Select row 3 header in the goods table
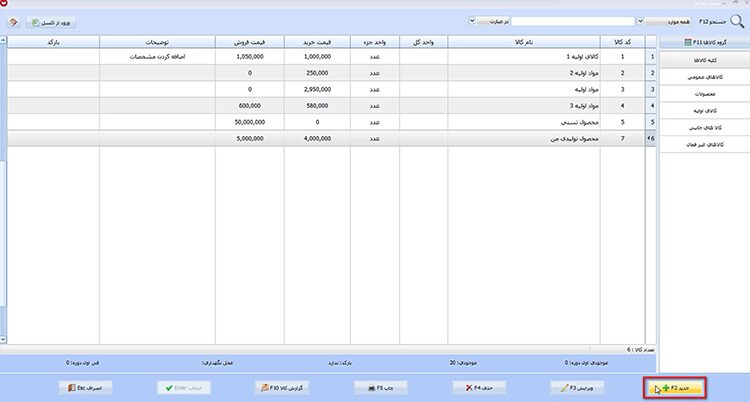The width and height of the screenshot is (750, 402). point(651,89)
